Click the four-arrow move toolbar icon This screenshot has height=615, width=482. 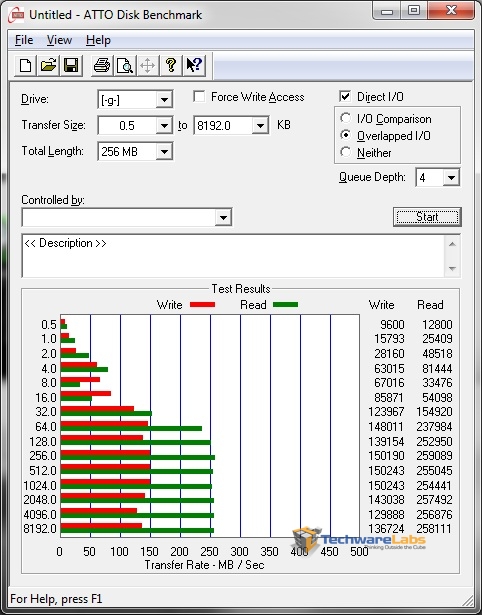click(x=147, y=65)
